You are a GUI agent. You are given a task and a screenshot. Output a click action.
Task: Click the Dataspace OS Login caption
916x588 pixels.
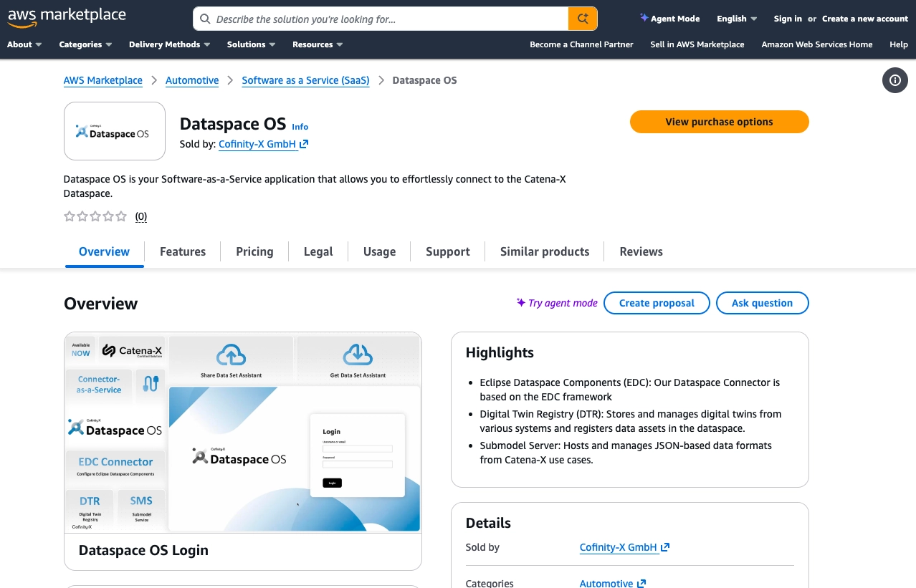tap(143, 550)
